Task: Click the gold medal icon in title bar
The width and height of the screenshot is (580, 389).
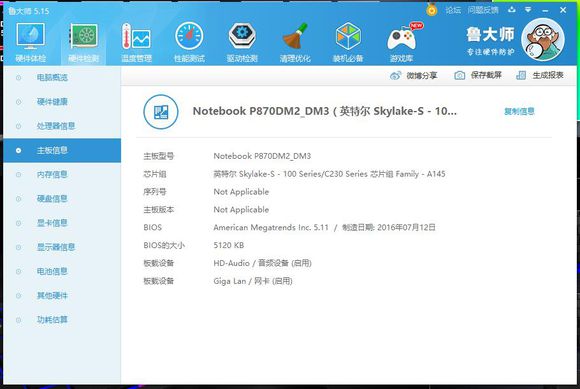Action: 431,10
